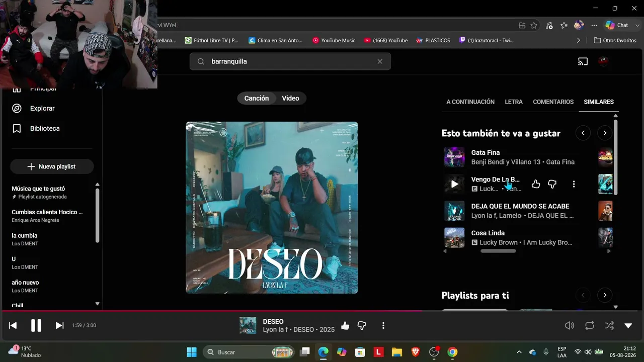Open Brave browser from the taskbar
The image size is (644, 362).
(x=416, y=352)
